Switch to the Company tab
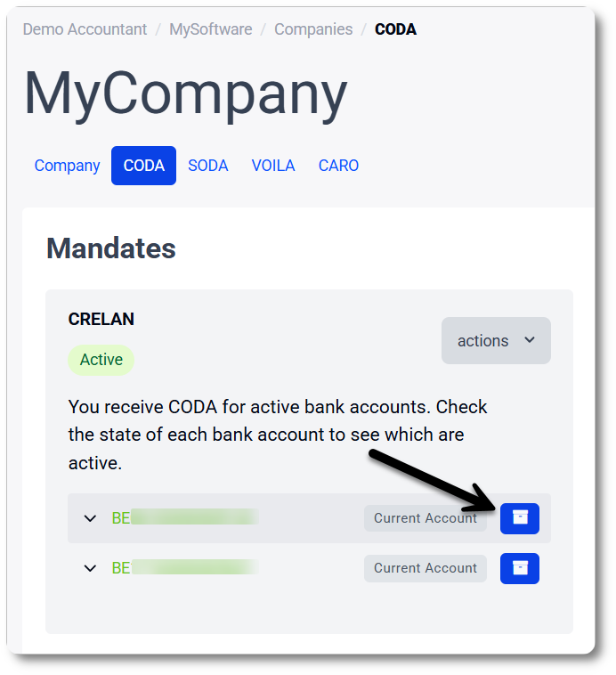Image resolution: width=616 pixels, height=675 pixels. click(x=67, y=166)
